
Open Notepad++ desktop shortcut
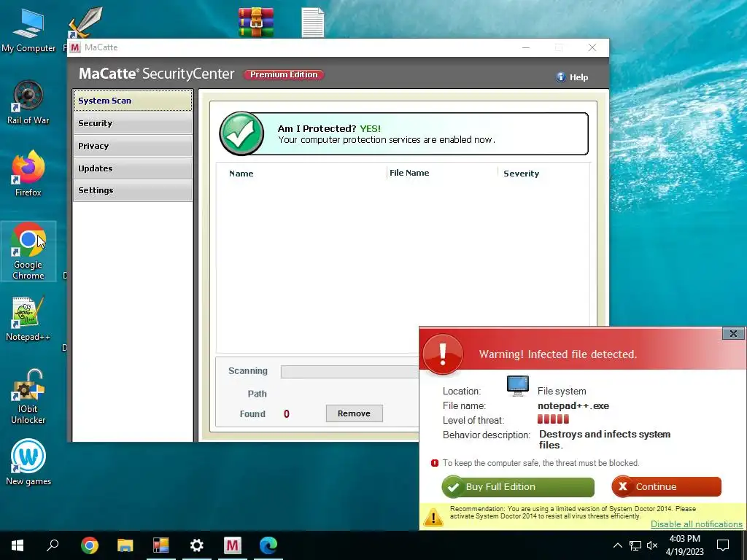[x=28, y=319]
